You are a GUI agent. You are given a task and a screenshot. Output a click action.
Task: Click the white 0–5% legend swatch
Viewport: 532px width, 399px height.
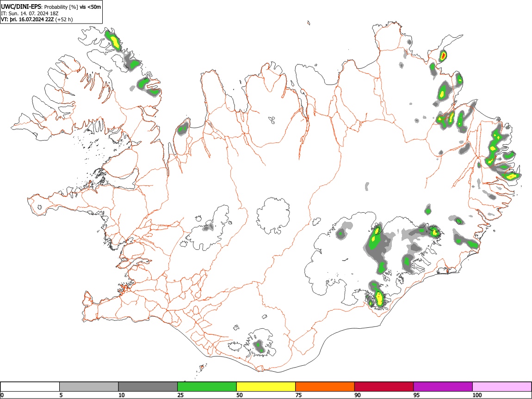pyautogui.click(x=30, y=387)
